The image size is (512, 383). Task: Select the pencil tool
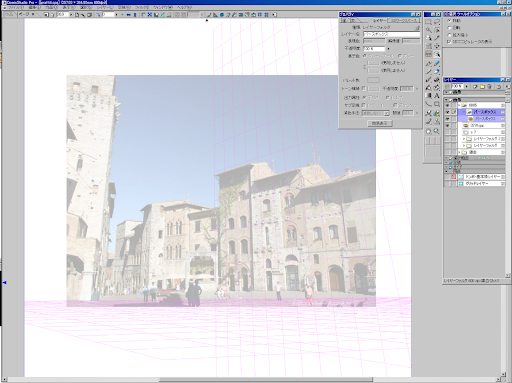tap(428, 71)
